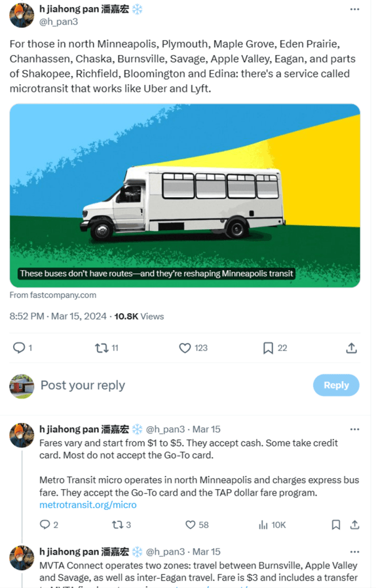Open the Fast Company article bus image

185,195
